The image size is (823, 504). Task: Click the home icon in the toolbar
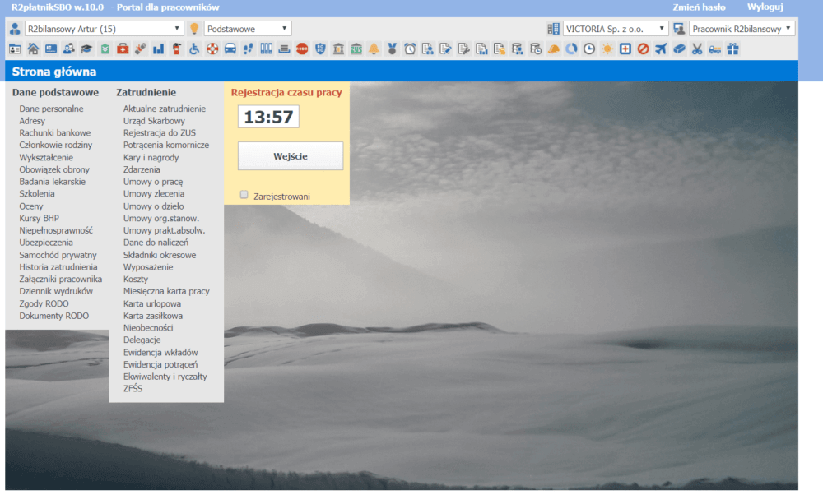34,49
